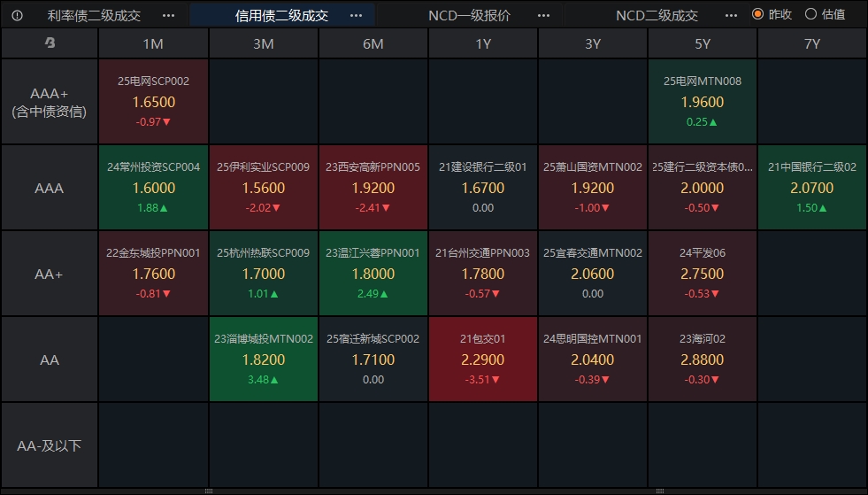Click the 24思明国控MTN001 bond name
Viewport: 868px width, 495px height.
point(593,338)
